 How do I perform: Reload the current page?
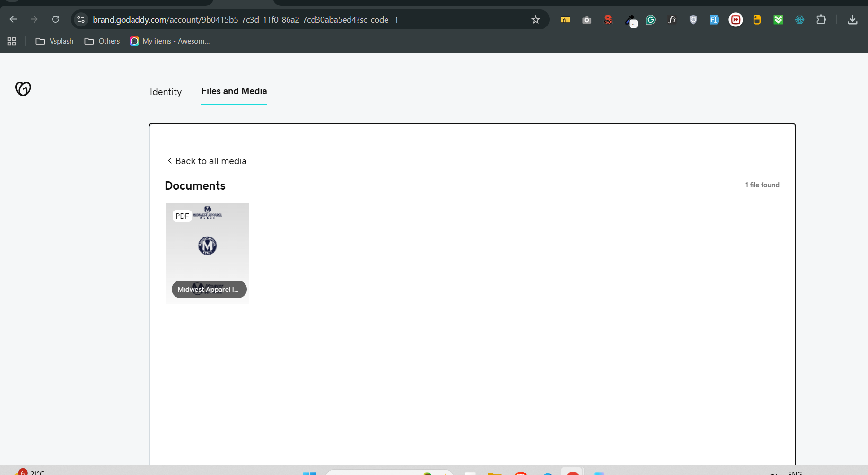coord(55,19)
